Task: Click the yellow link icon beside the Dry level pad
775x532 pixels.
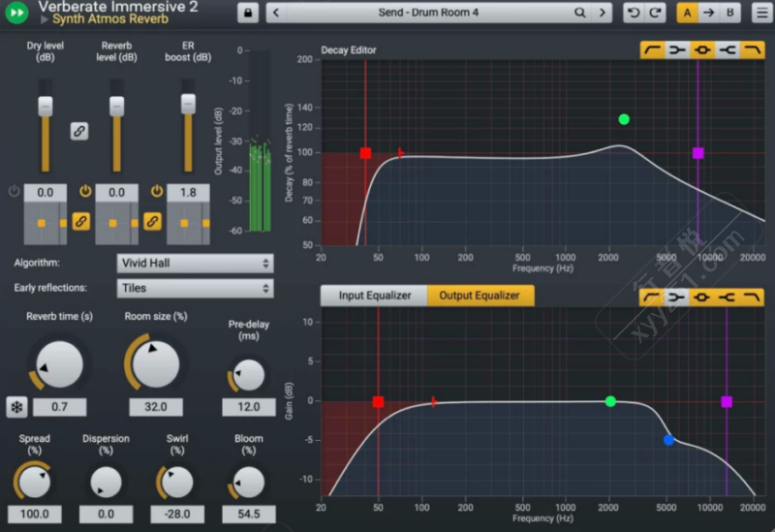Action: point(81,221)
